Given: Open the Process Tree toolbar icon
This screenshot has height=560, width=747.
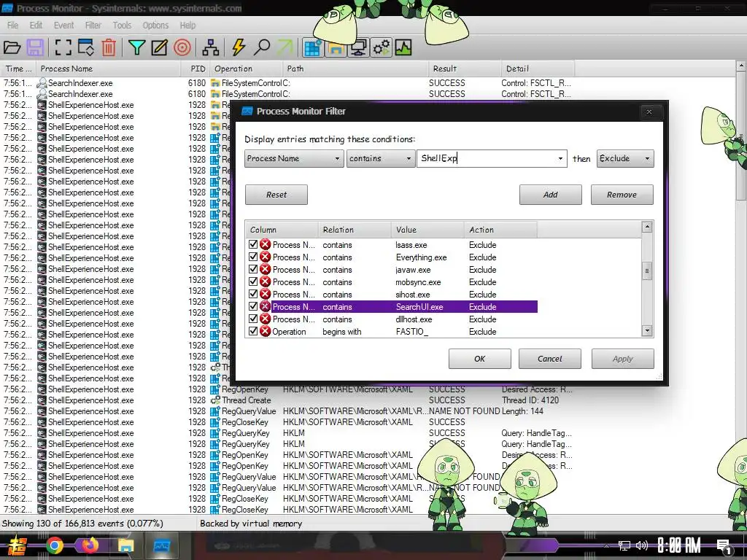Looking at the screenshot, I should (x=211, y=47).
